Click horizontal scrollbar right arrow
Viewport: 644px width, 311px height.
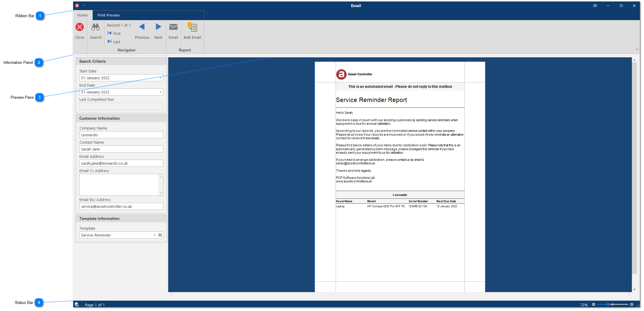point(629,294)
